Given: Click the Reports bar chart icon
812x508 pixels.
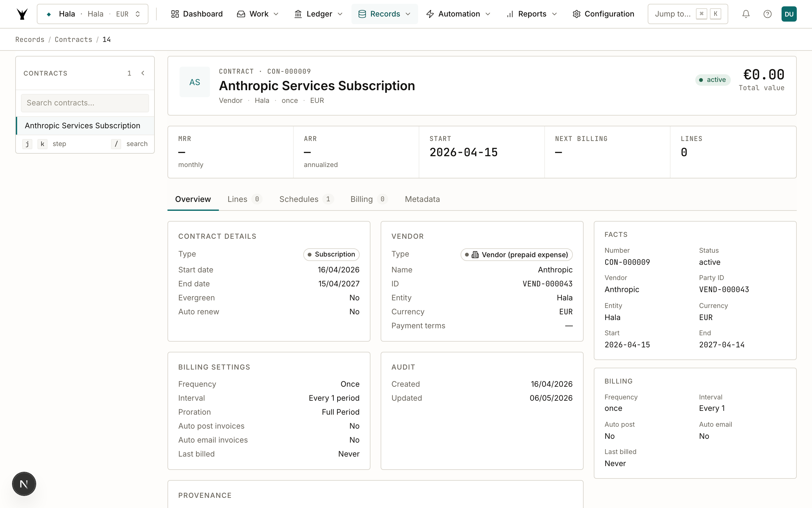Looking at the screenshot, I should [x=510, y=14].
